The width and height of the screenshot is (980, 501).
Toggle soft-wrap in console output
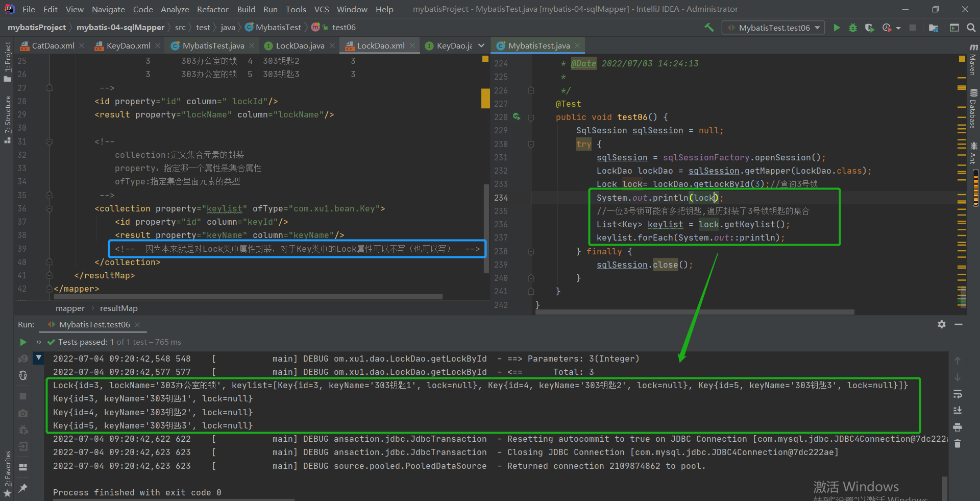pos(958,394)
